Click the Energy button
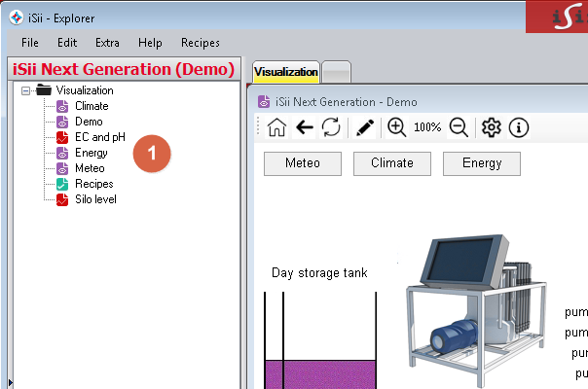The image size is (588, 389). tap(482, 163)
